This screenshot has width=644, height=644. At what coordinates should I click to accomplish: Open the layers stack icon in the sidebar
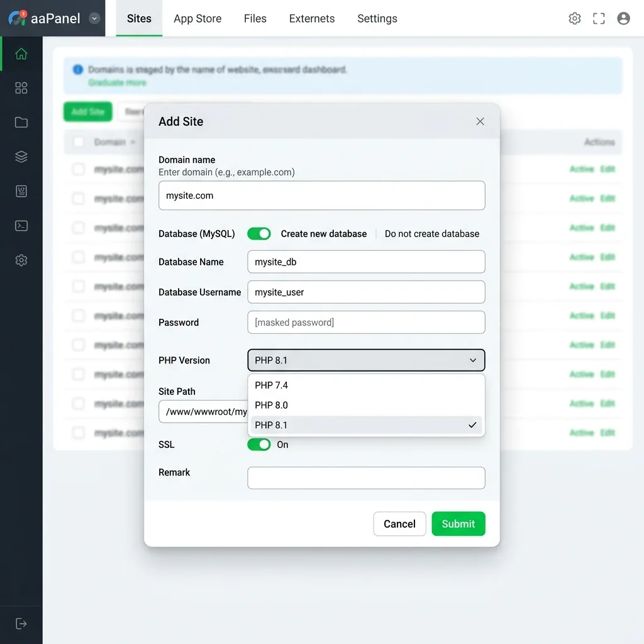coord(21,157)
